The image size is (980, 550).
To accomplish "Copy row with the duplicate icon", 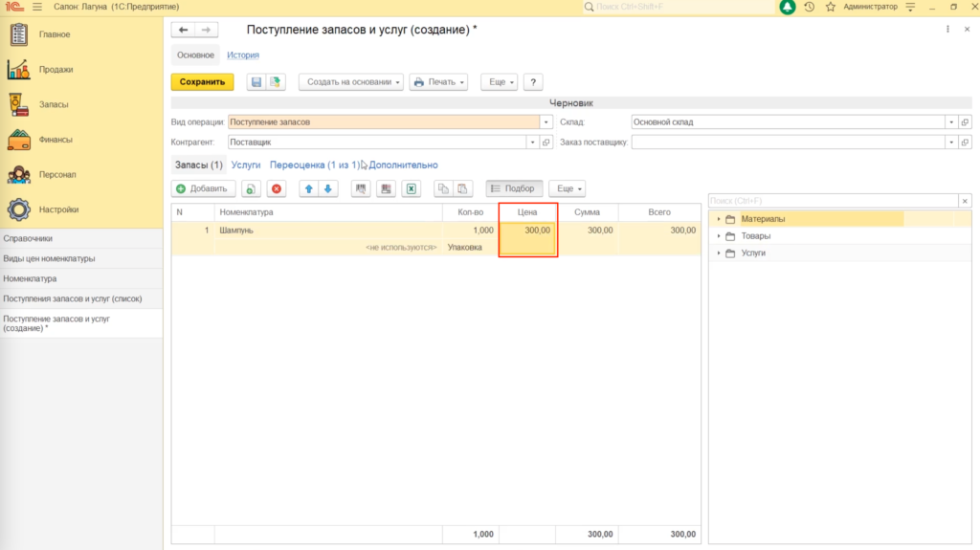I will click(251, 188).
